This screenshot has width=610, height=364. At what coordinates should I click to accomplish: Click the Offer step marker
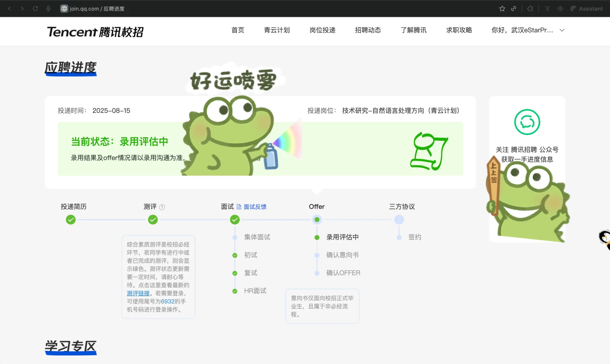pyautogui.click(x=317, y=220)
